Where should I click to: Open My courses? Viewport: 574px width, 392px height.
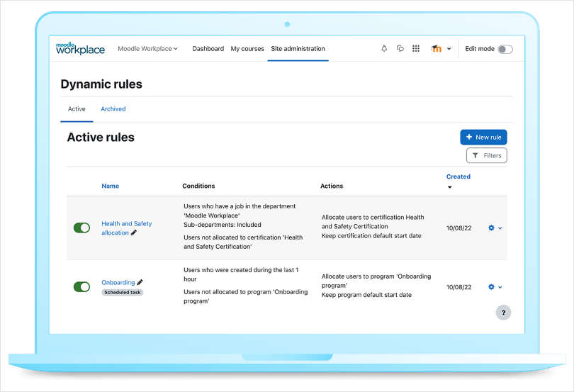coord(247,49)
